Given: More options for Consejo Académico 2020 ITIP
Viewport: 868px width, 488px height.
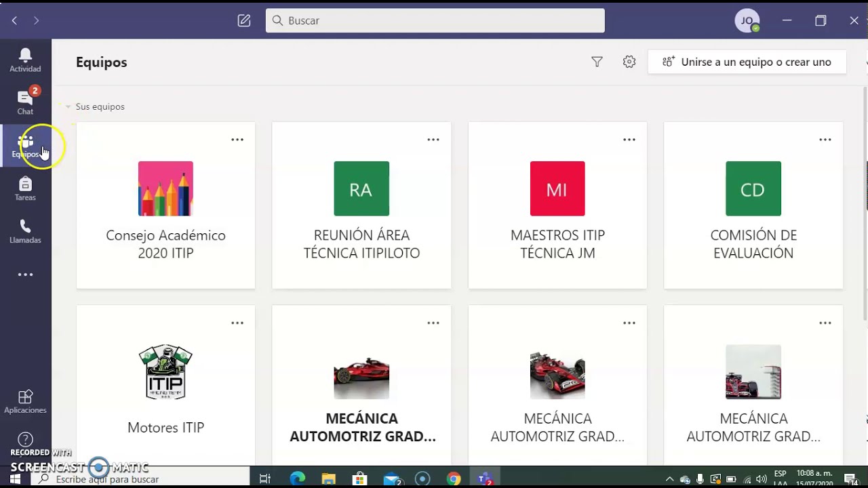Looking at the screenshot, I should pyautogui.click(x=237, y=140).
